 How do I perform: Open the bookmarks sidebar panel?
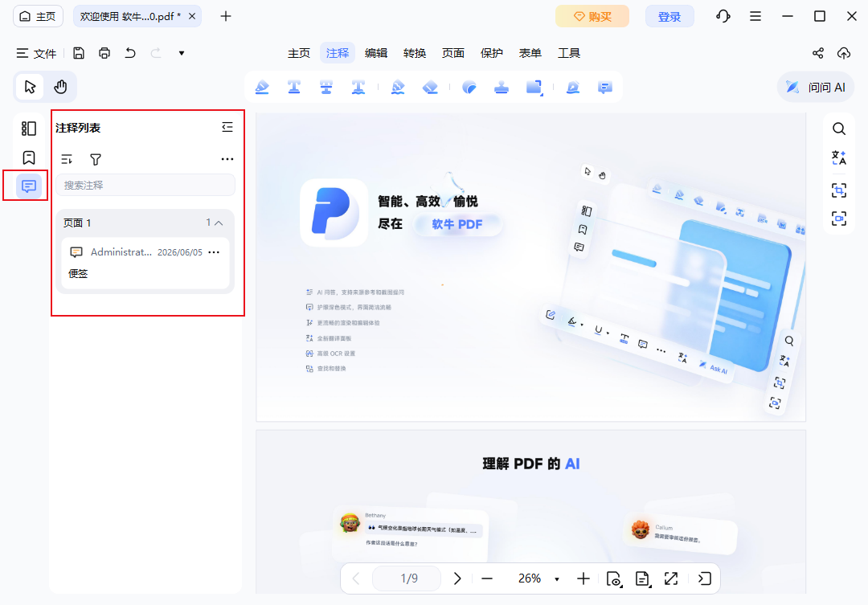pos(29,157)
